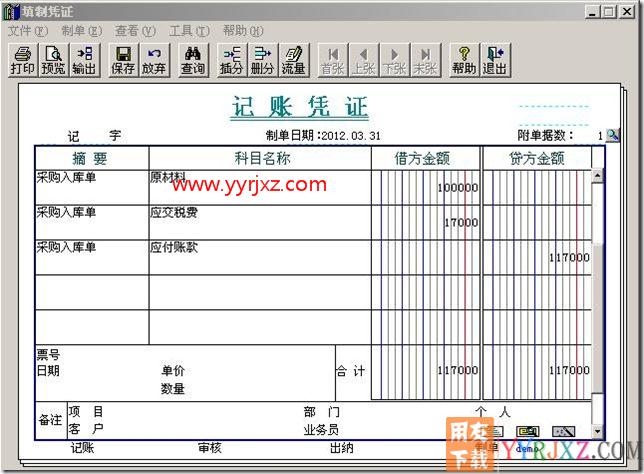The width and height of the screenshot is (644, 474).
Task: Click the 客户 label in 备注
Action: [86, 429]
